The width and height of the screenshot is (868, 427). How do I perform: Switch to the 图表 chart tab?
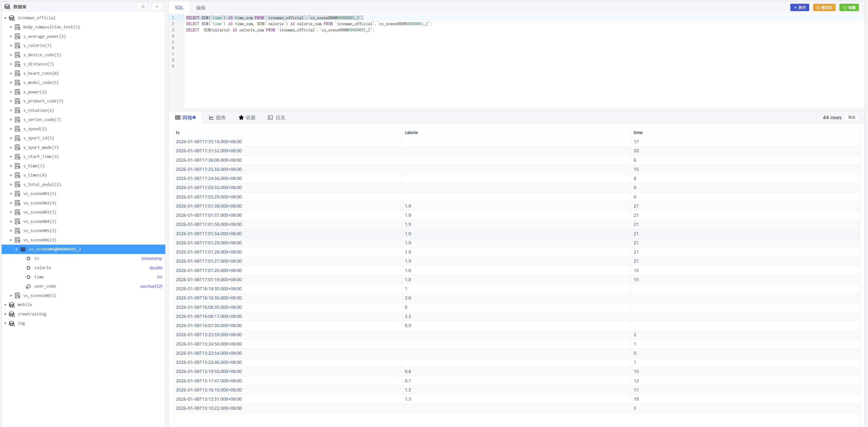217,118
